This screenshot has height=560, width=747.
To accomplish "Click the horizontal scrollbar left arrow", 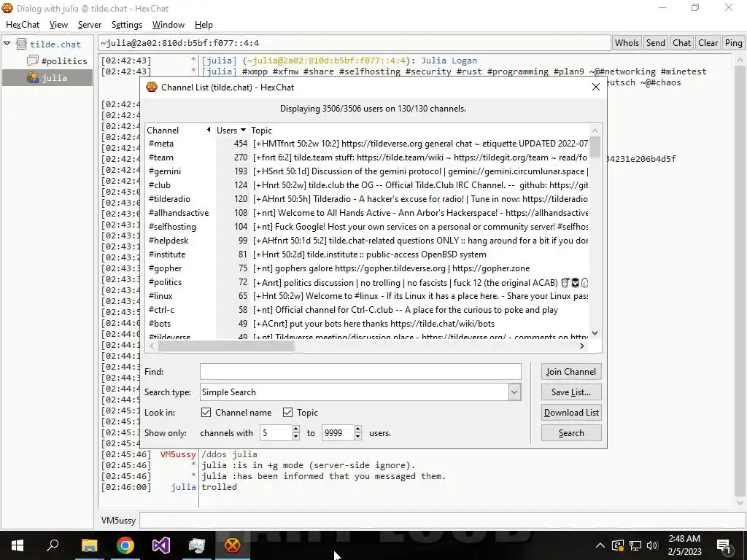I will coord(152,346).
